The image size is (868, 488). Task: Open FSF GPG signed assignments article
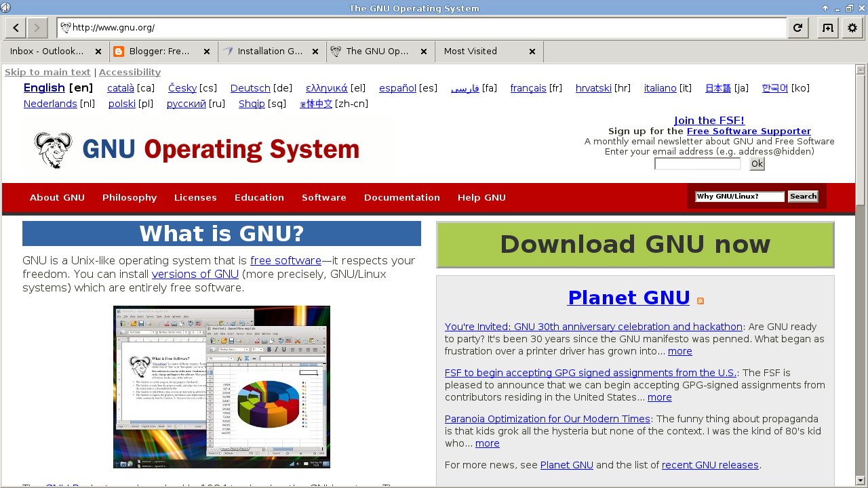click(x=591, y=373)
